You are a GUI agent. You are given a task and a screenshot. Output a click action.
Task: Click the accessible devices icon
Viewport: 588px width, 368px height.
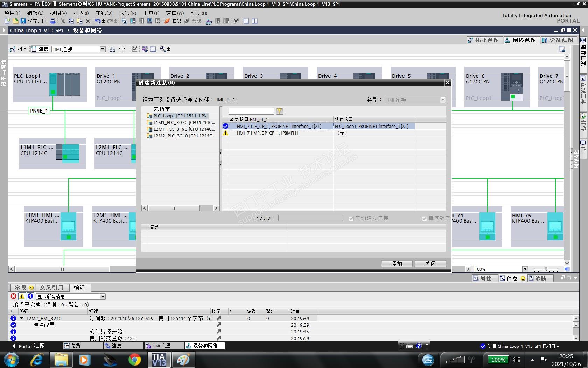[209, 21]
